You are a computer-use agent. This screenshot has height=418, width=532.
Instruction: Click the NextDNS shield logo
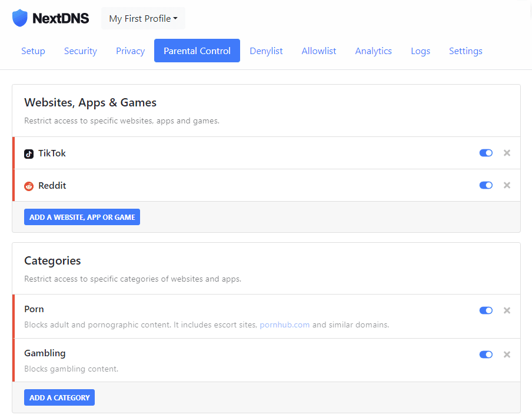coord(20,18)
